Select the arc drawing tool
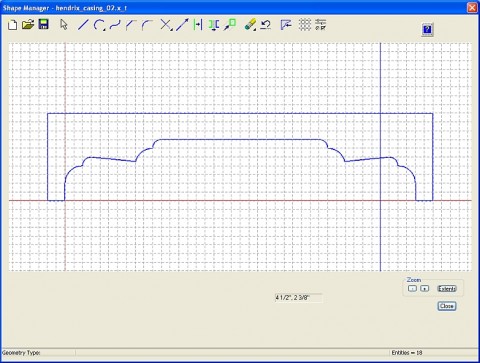 click(x=99, y=25)
